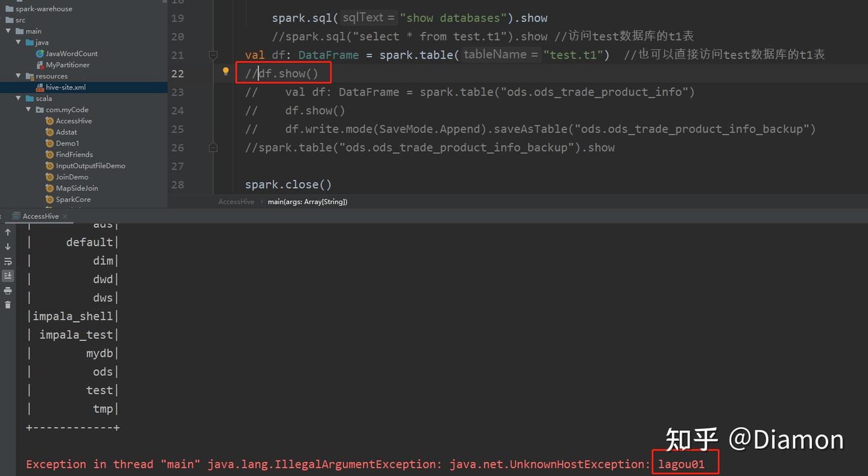This screenshot has height=476, width=868.
Task: Collapse the java folder
Action: pos(19,42)
